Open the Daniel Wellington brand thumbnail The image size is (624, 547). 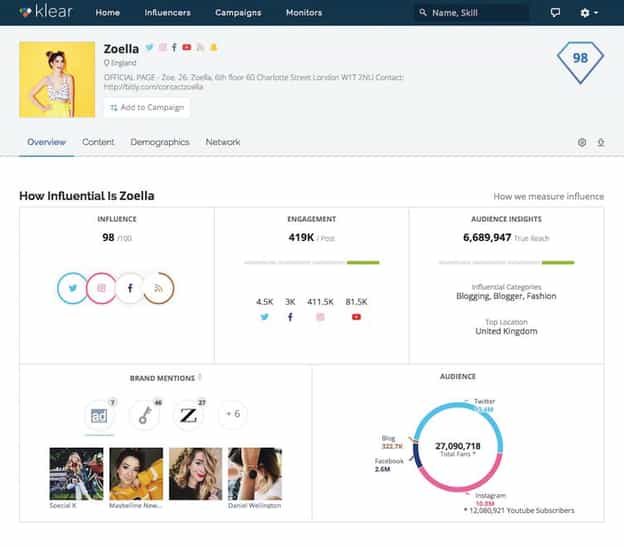[x=255, y=474]
